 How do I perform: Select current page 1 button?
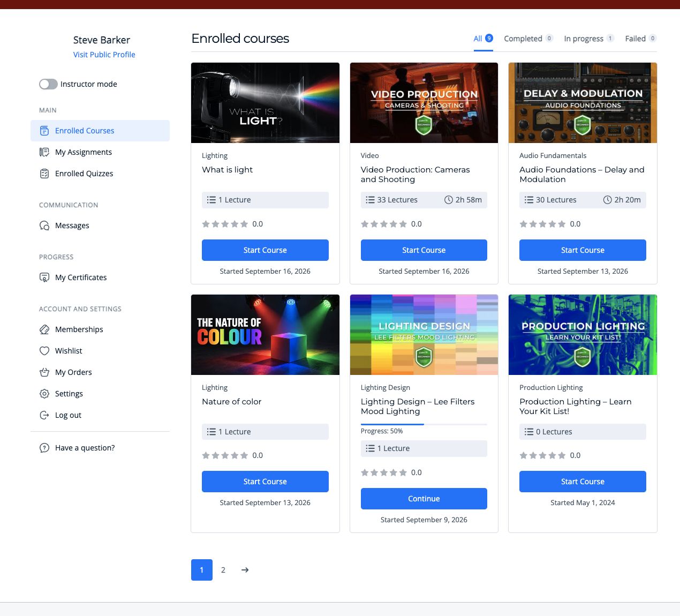(x=202, y=570)
